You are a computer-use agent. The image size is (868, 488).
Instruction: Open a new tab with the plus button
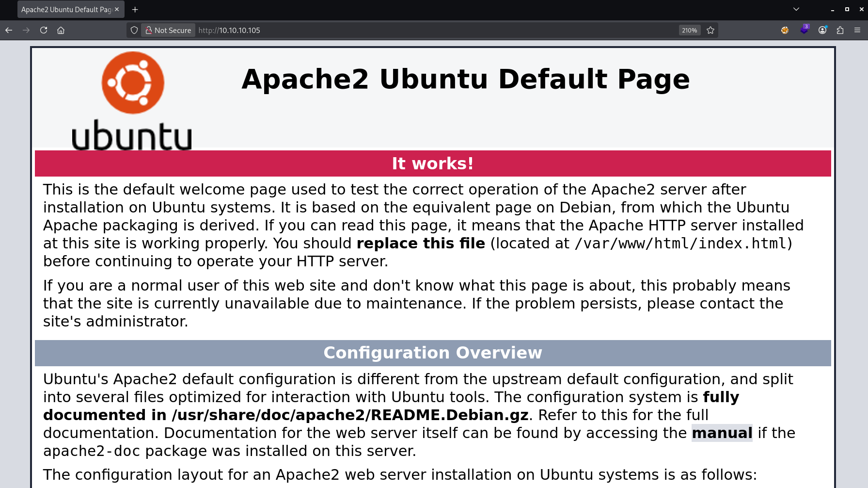tap(135, 9)
